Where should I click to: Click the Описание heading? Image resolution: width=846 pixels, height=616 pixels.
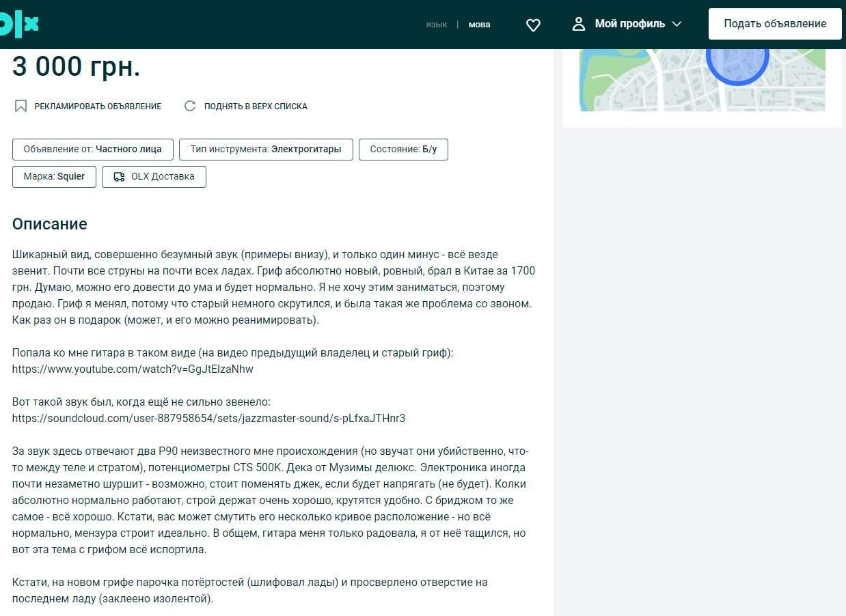coord(50,224)
